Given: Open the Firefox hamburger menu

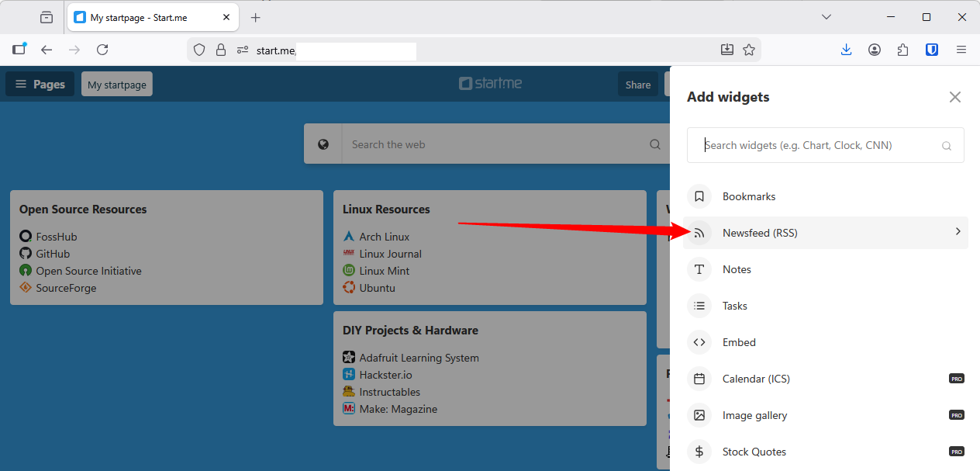Looking at the screenshot, I should (x=961, y=50).
